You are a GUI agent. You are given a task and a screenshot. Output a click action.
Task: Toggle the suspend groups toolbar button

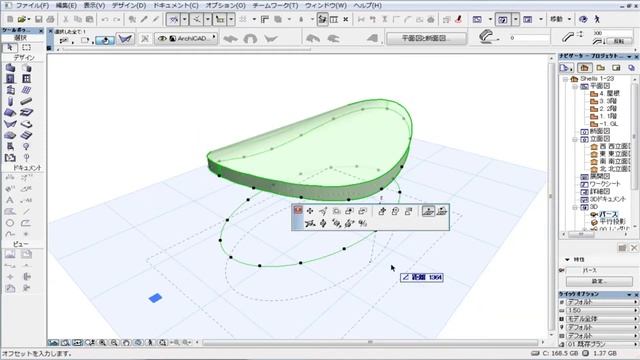(322, 19)
